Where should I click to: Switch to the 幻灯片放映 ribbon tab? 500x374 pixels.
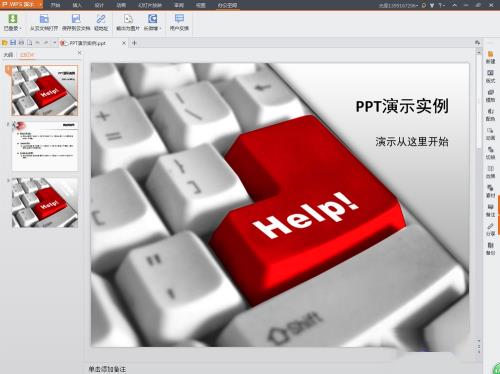[x=150, y=5]
